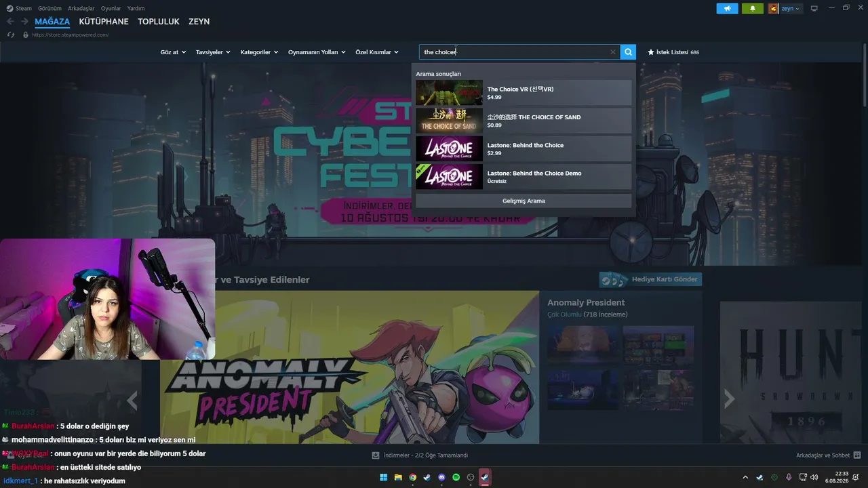Viewport: 868px width, 488px height.
Task: Open Discord from the taskbar
Action: tap(441, 477)
